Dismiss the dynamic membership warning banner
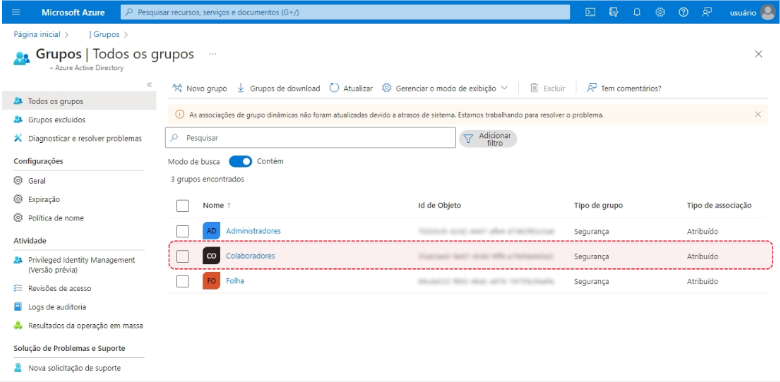This screenshot has height=382, width=780. point(758,114)
